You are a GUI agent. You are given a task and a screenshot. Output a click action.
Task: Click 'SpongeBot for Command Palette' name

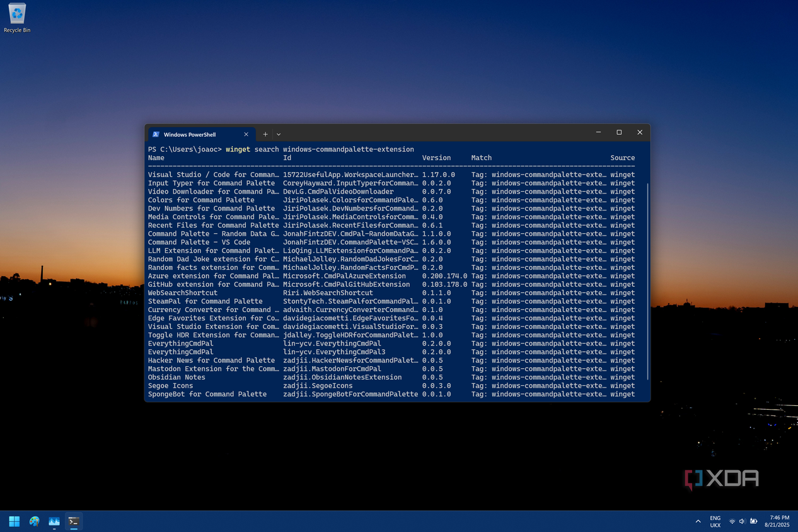click(x=207, y=395)
